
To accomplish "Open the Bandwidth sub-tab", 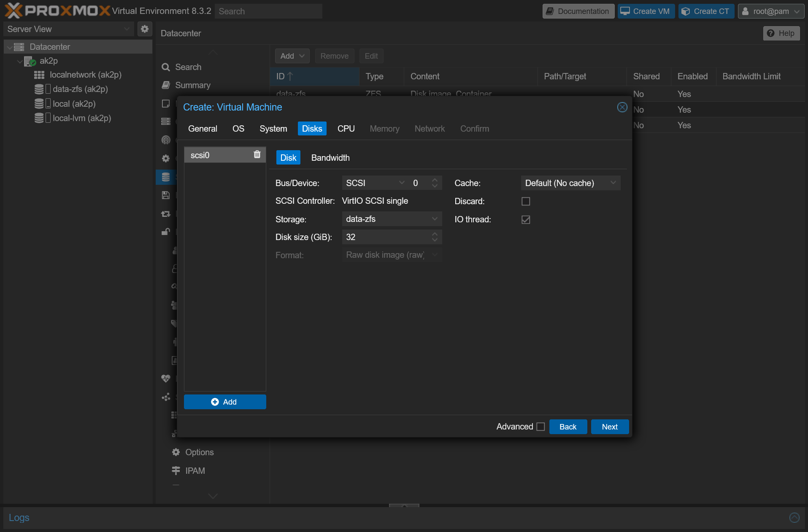I will point(330,158).
